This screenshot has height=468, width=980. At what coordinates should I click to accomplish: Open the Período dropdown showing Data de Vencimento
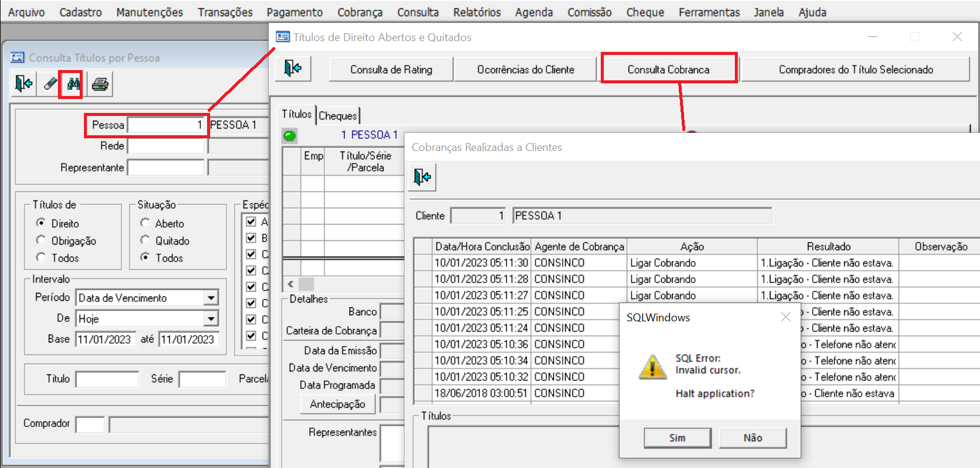click(x=211, y=298)
